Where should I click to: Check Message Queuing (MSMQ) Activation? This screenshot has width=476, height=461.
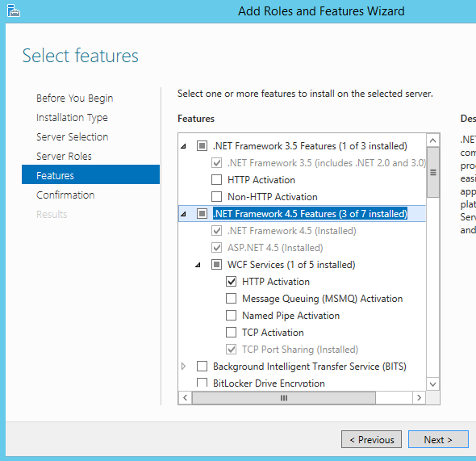pos(231,299)
